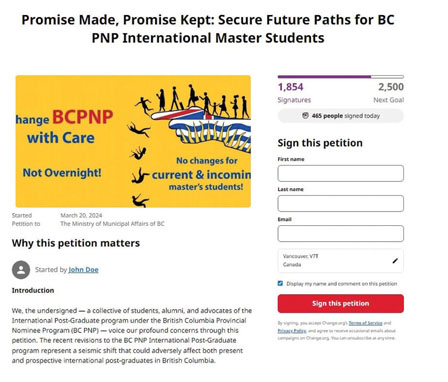Click the purple signature progress bar
This screenshot has width=448, height=382.
click(x=341, y=77)
